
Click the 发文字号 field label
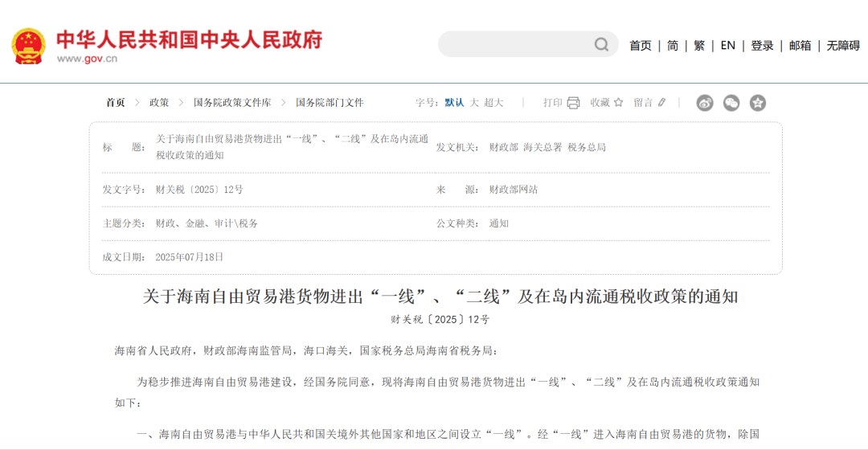[x=124, y=190]
